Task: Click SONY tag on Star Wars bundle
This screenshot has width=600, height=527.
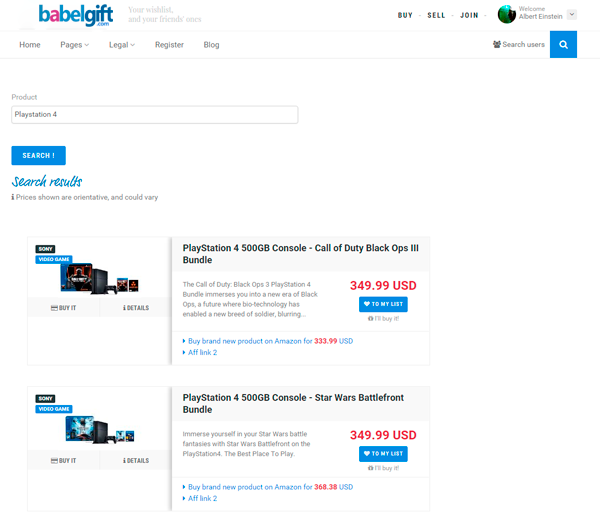Action: pyautogui.click(x=45, y=398)
